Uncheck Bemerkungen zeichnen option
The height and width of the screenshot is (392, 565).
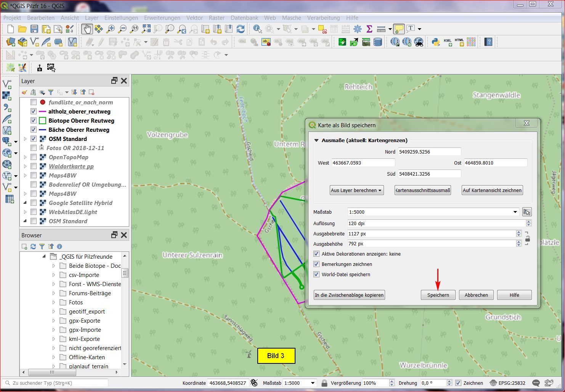tap(316, 264)
